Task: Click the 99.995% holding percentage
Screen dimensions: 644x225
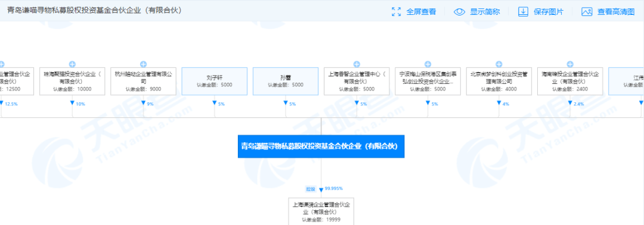Action: click(333, 189)
